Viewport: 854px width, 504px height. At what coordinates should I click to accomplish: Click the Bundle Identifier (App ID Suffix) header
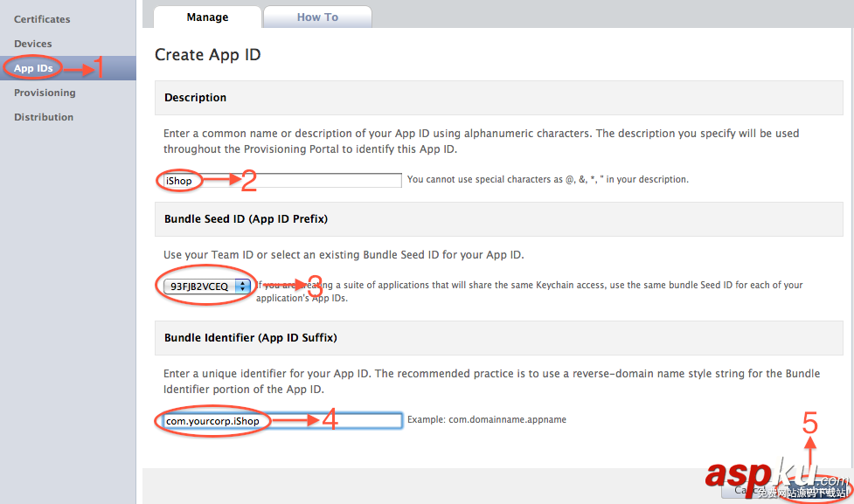[251, 337]
